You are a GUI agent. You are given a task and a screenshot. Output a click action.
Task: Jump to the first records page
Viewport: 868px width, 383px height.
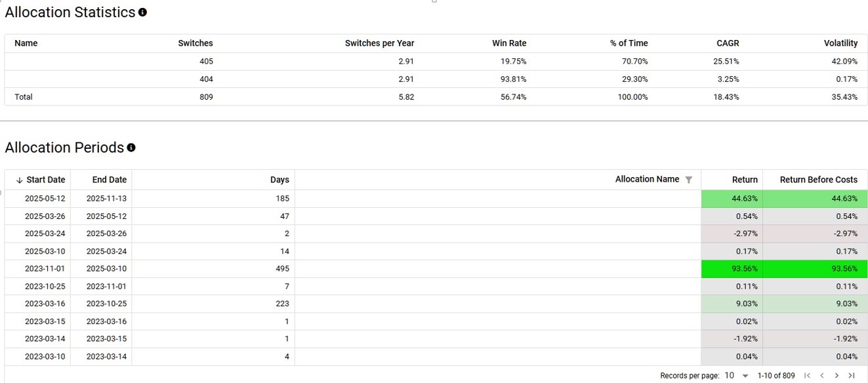tap(807, 375)
